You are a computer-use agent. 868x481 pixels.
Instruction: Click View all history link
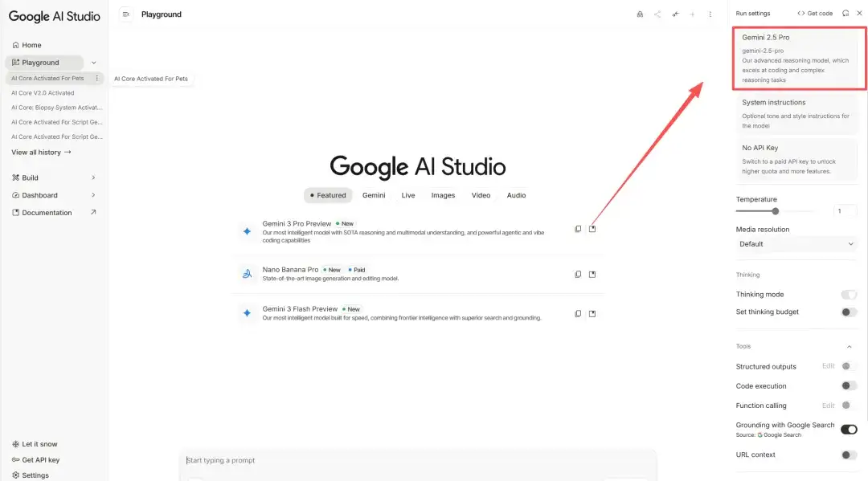coord(42,152)
